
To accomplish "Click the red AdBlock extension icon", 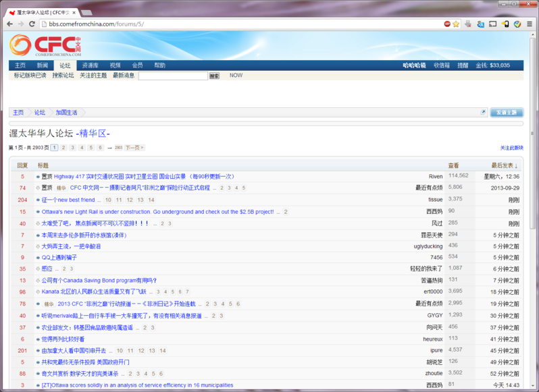I will pos(447,24).
